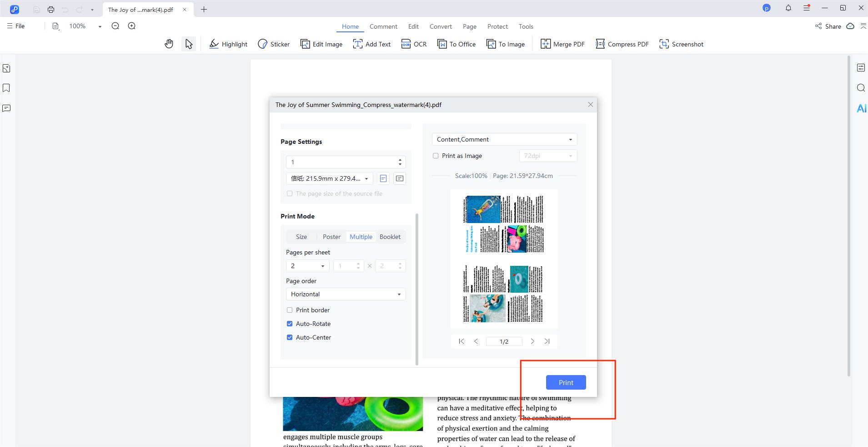The image size is (868, 447).
Task: Close the print dialog
Action: click(x=590, y=105)
